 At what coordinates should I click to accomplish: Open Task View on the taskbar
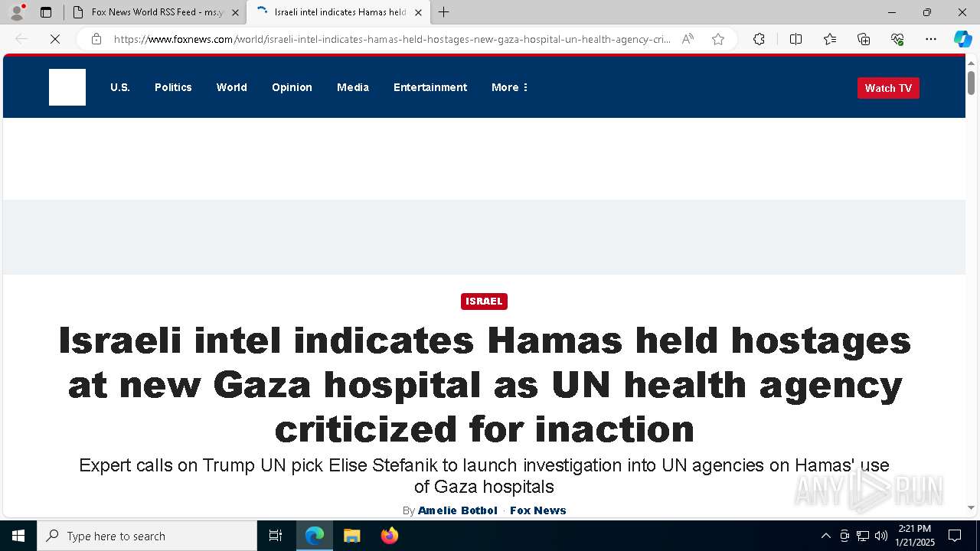click(276, 536)
